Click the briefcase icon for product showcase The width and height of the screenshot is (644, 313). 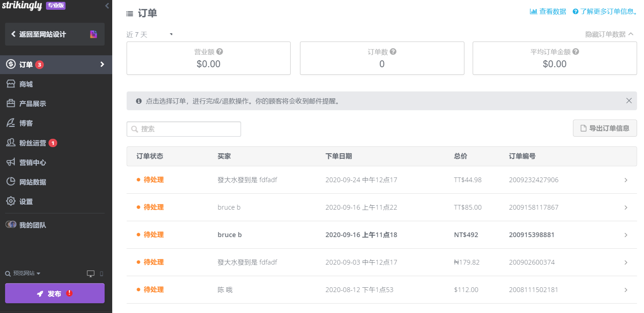tap(11, 103)
